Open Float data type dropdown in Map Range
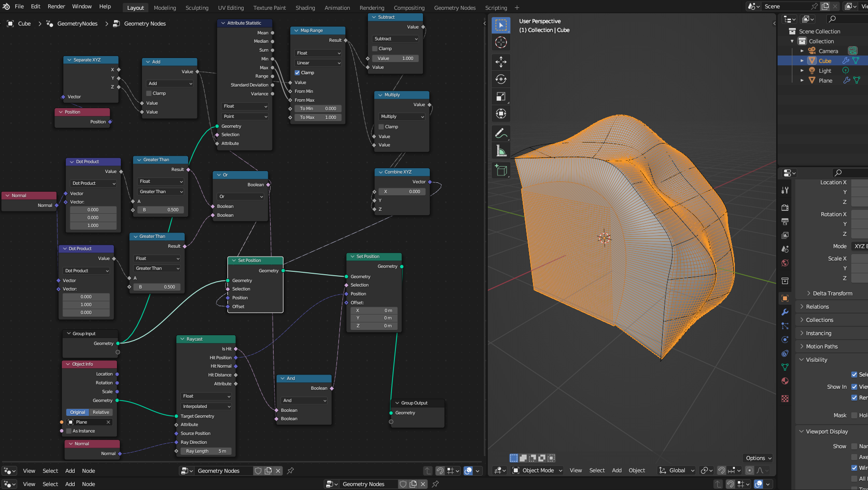This screenshot has height=490, width=868. pyautogui.click(x=318, y=53)
